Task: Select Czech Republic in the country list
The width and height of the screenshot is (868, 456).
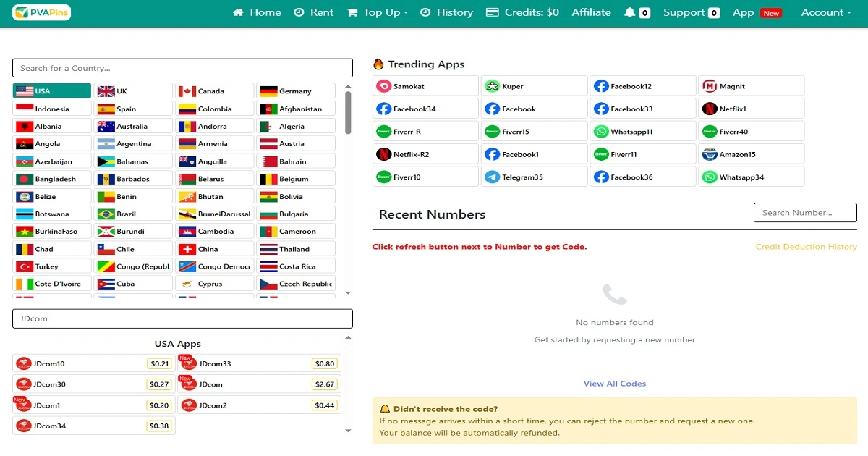Action: (297, 284)
